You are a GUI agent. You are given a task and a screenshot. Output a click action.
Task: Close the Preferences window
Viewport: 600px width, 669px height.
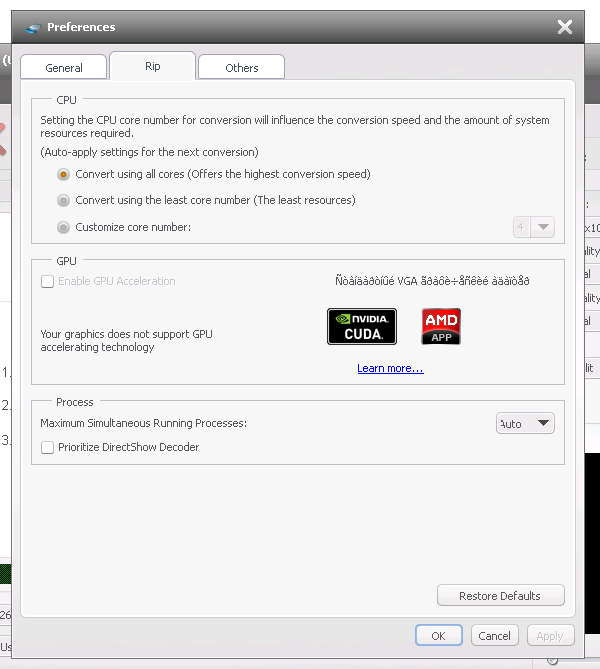[x=565, y=27]
